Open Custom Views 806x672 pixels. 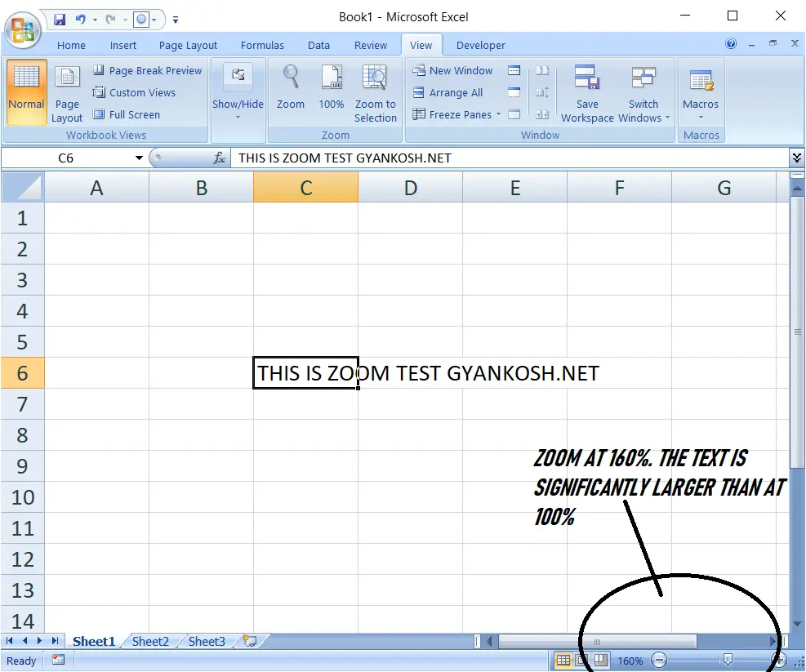point(134,92)
